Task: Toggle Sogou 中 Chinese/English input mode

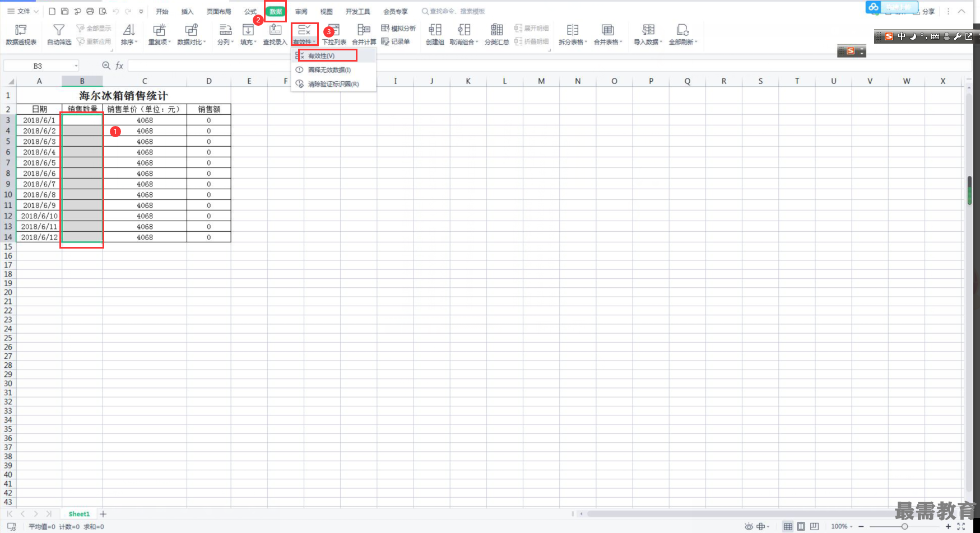Action: pos(902,36)
